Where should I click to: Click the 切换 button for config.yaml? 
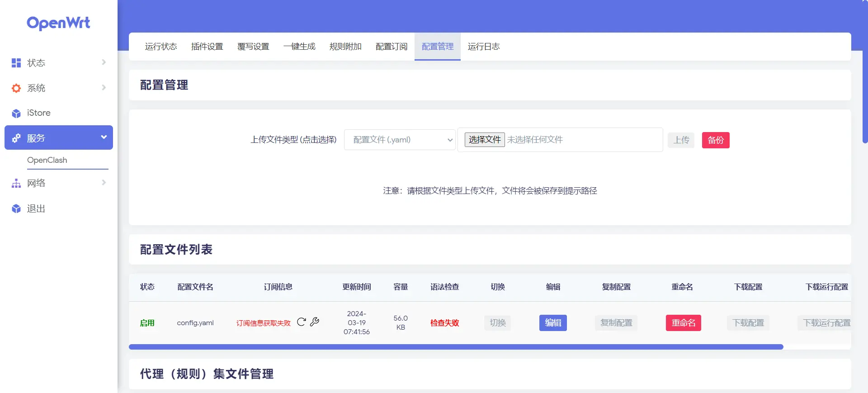[498, 323]
